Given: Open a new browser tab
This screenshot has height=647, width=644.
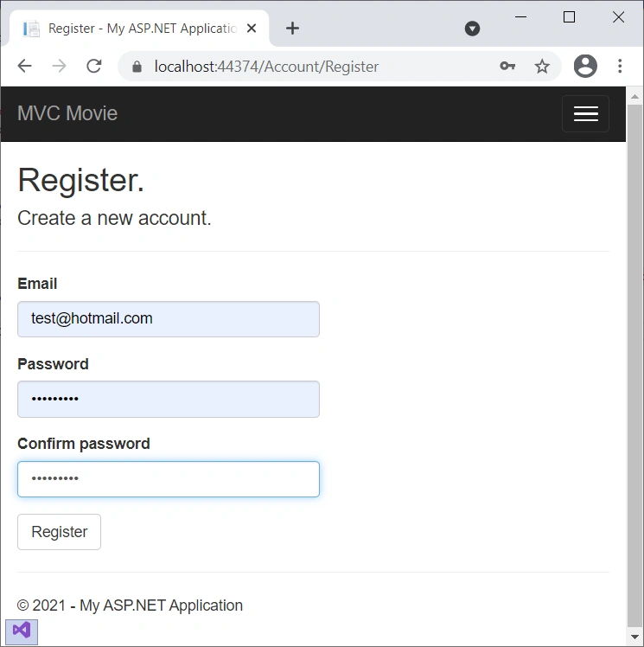Looking at the screenshot, I should tap(292, 29).
